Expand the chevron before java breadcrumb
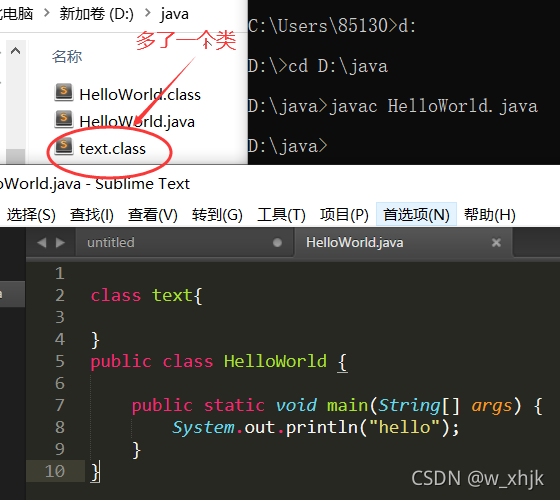Viewport: 560px width, 500px height. 148,13
